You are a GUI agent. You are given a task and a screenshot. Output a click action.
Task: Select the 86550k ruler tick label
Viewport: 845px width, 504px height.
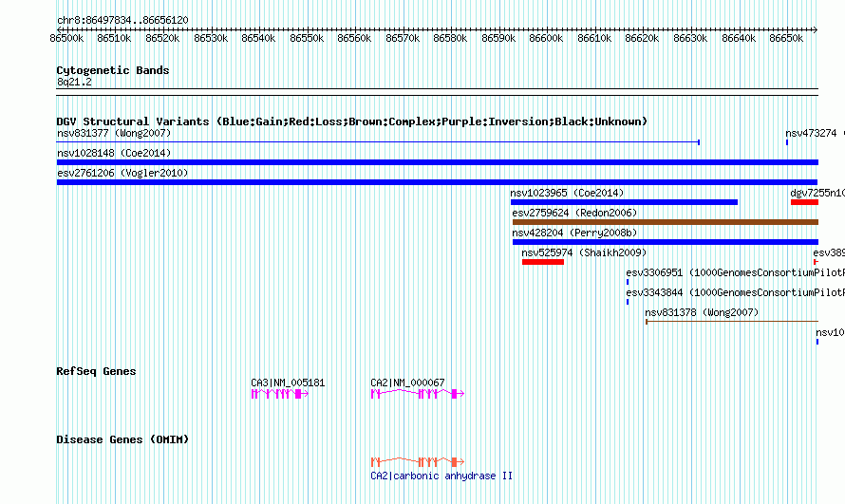tap(307, 38)
